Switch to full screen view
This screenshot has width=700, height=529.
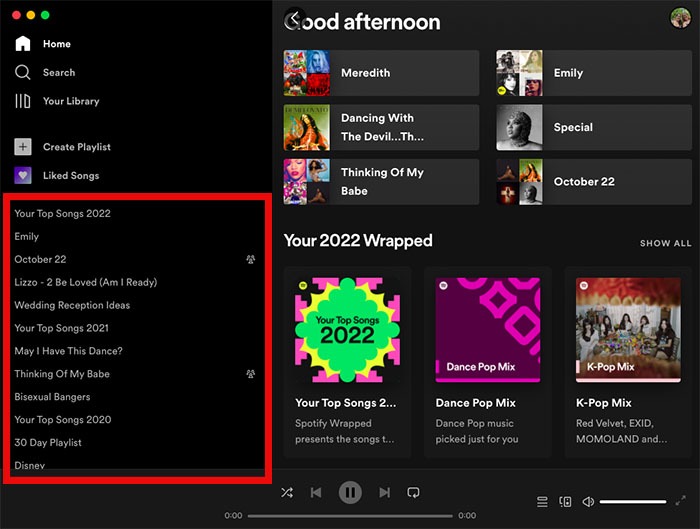click(680, 501)
